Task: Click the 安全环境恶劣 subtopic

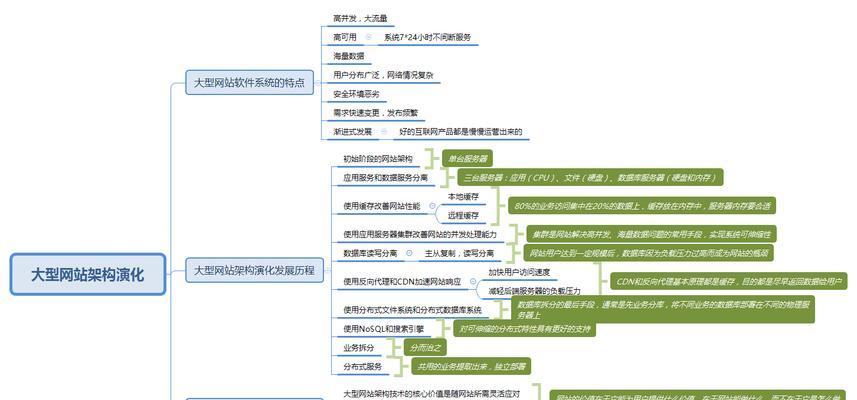Action: pyautogui.click(x=356, y=94)
